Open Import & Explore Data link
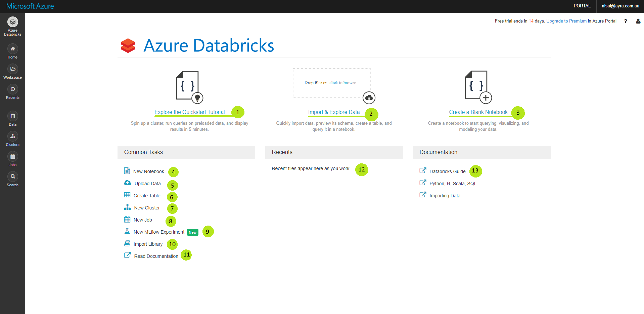Image resolution: width=644 pixels, height=314 pixels. 334,112
